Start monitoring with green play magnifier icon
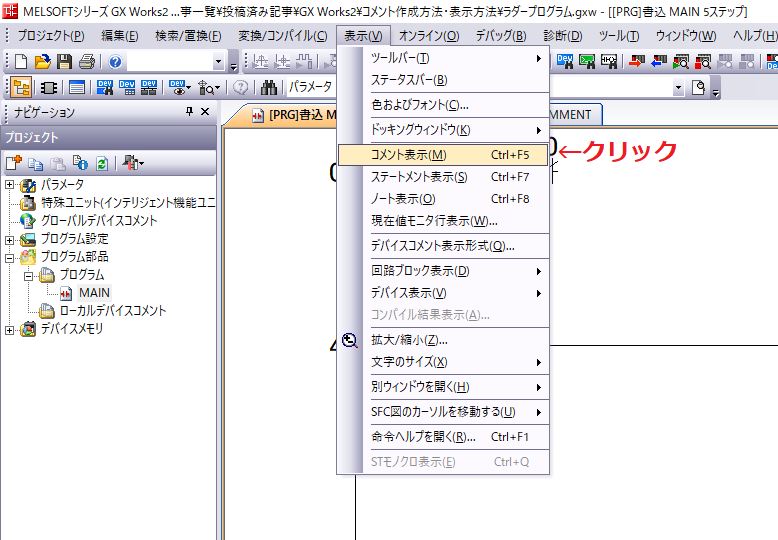Viewport: 778px width, 540px height. (x=681, y=62)
